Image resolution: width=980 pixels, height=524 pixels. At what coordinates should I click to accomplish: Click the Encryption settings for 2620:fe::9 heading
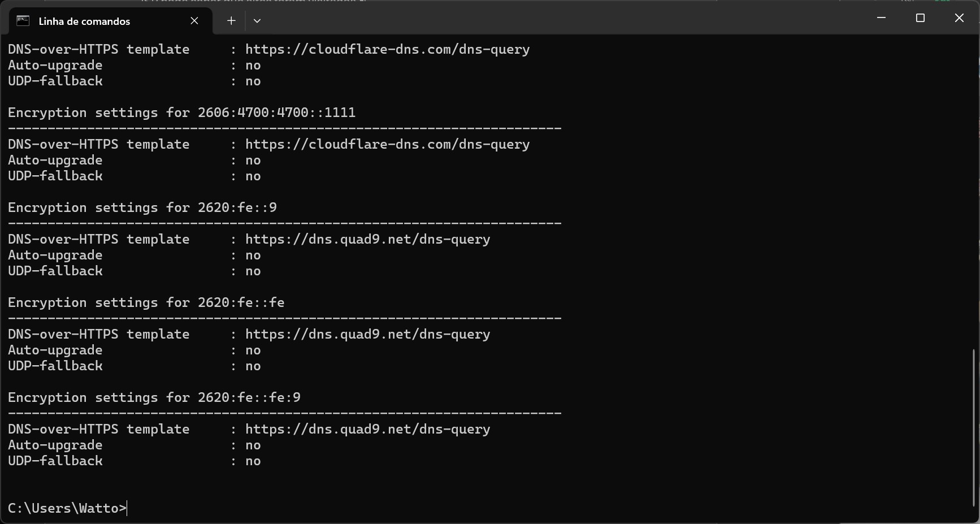pyautogui.click(x=142, y=207)
